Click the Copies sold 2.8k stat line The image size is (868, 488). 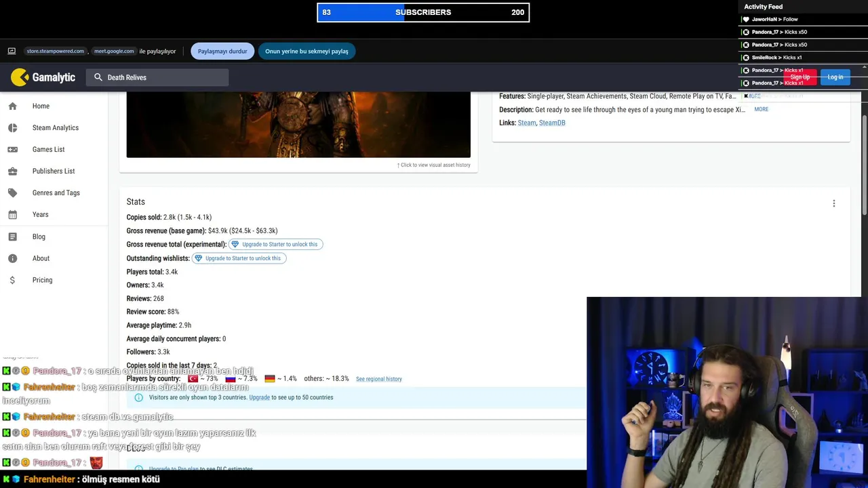pos(169,217)
